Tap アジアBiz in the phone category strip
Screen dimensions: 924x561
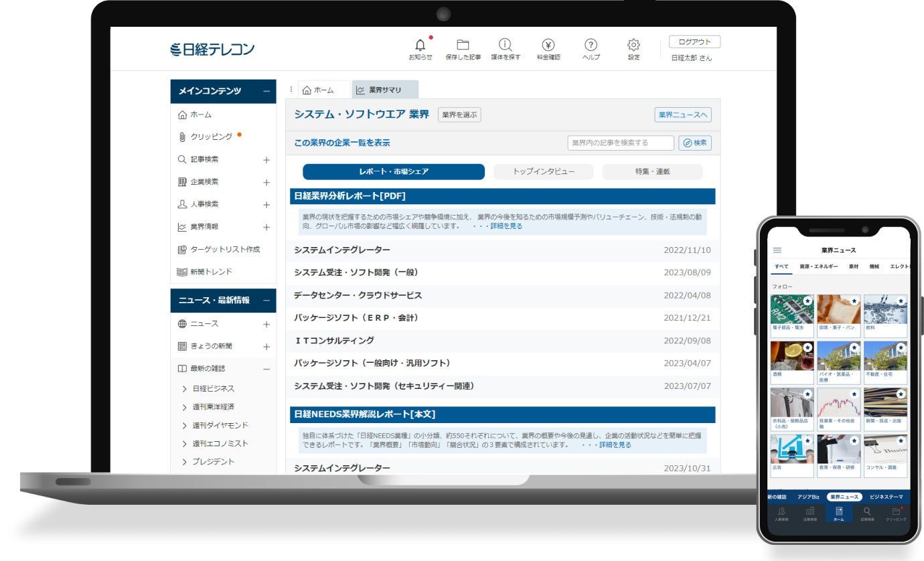pyautogui.click(x=808, y=497)
